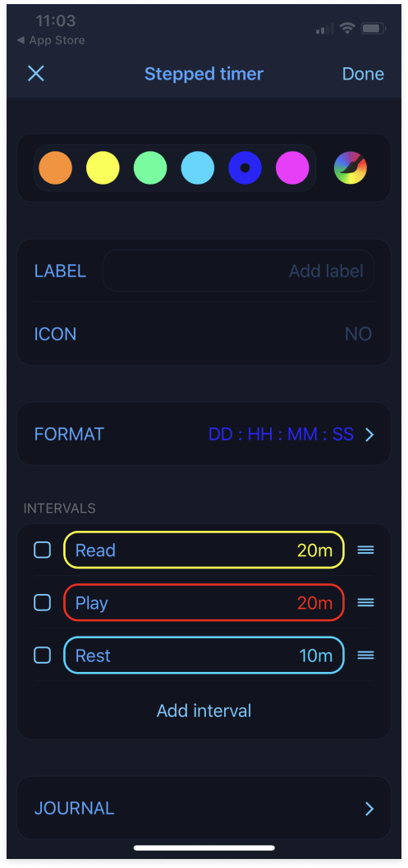Expand the JOURNAL section chevron
Viewport: 408px width, 868px height.
pos(369,809)
